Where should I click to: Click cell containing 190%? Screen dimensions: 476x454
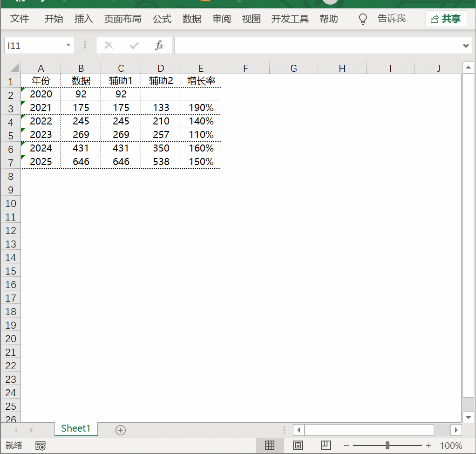tap(201, 108)
